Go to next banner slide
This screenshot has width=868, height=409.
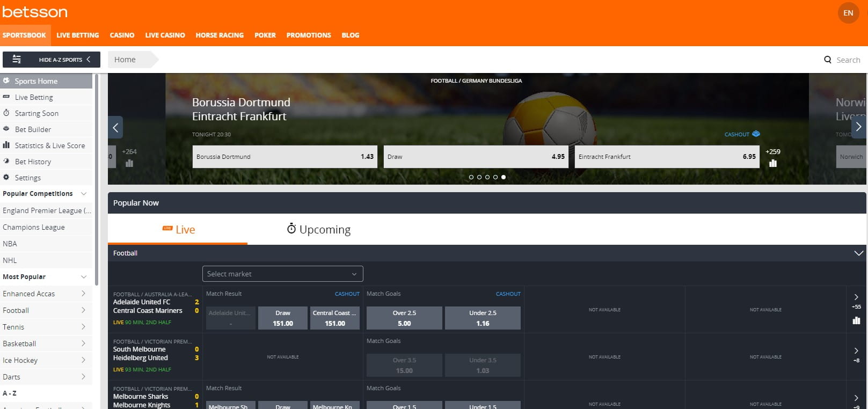(x=858, y=127)
